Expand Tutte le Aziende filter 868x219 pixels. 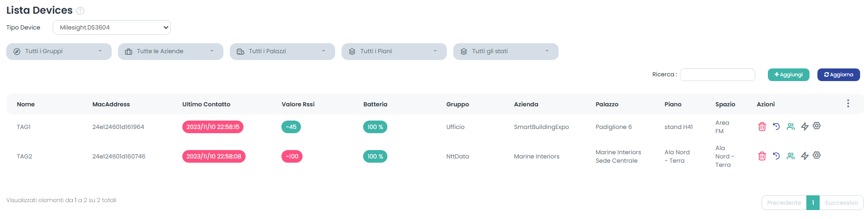[171, 52]
